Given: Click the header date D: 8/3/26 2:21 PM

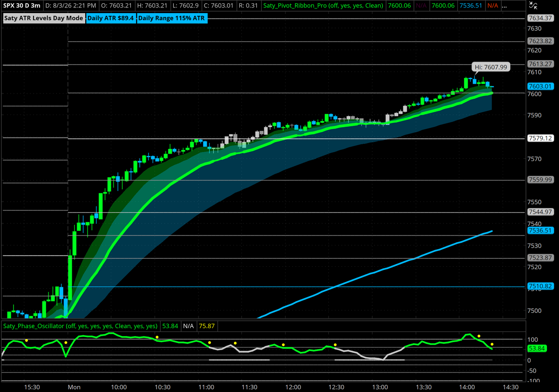Looking at the screenshot, I should coord(71,6).
